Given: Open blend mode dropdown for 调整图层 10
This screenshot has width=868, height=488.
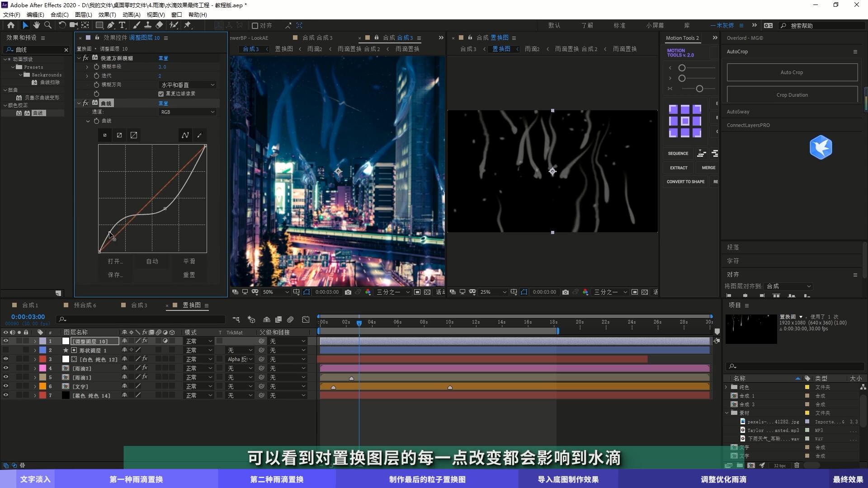Looking at the screenshot, I should coord(199,341).
